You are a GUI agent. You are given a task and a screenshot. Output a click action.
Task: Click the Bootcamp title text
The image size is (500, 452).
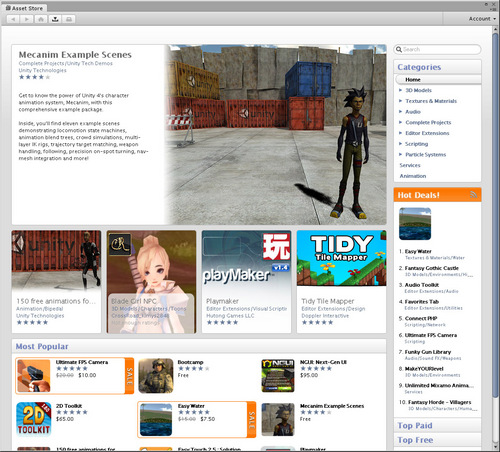[x=190, y=362]
